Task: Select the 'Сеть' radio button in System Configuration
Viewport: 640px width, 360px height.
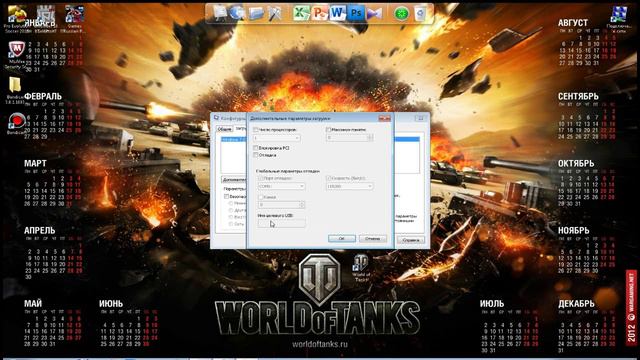Action: coord(231,224)
